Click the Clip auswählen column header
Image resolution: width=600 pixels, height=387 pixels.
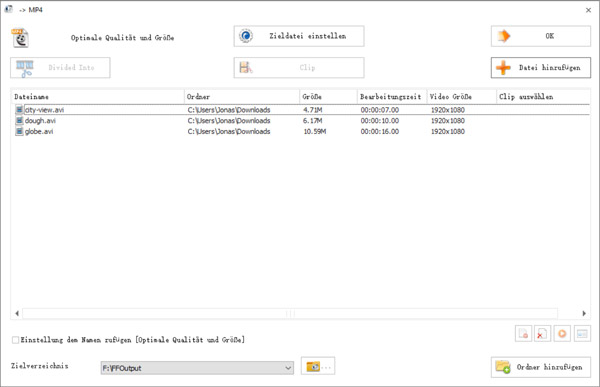tap(543, 97)
